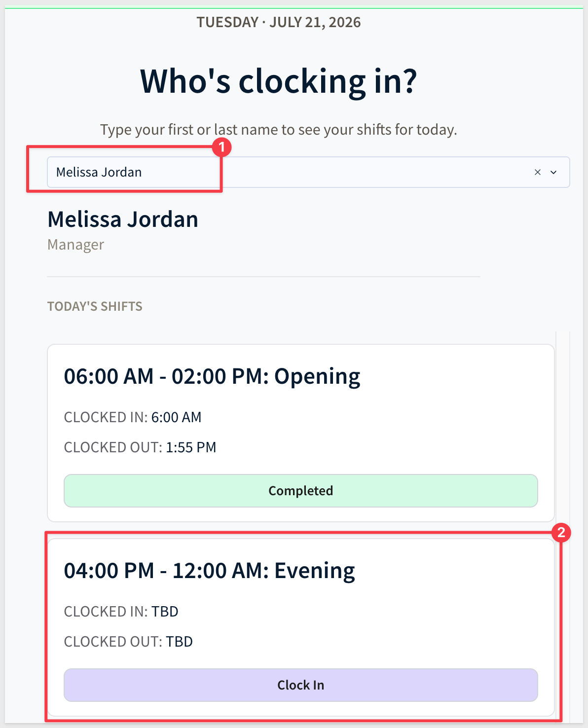Select the red annotation badge numbered 2
588x728 pixels.
click(561, 533)
